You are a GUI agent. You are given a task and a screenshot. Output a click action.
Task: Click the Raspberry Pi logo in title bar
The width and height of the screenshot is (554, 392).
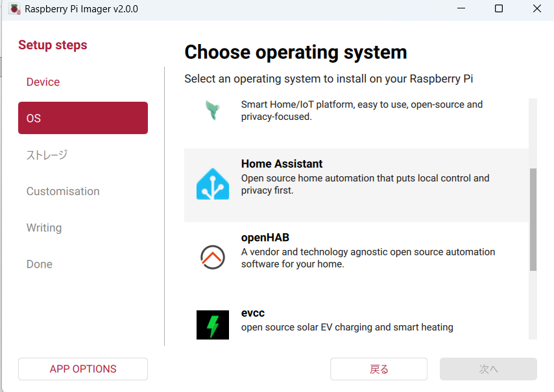click(14, 9)
